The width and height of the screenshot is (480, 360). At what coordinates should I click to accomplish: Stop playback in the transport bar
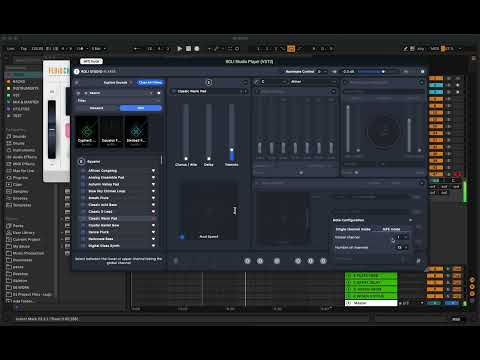188,49
